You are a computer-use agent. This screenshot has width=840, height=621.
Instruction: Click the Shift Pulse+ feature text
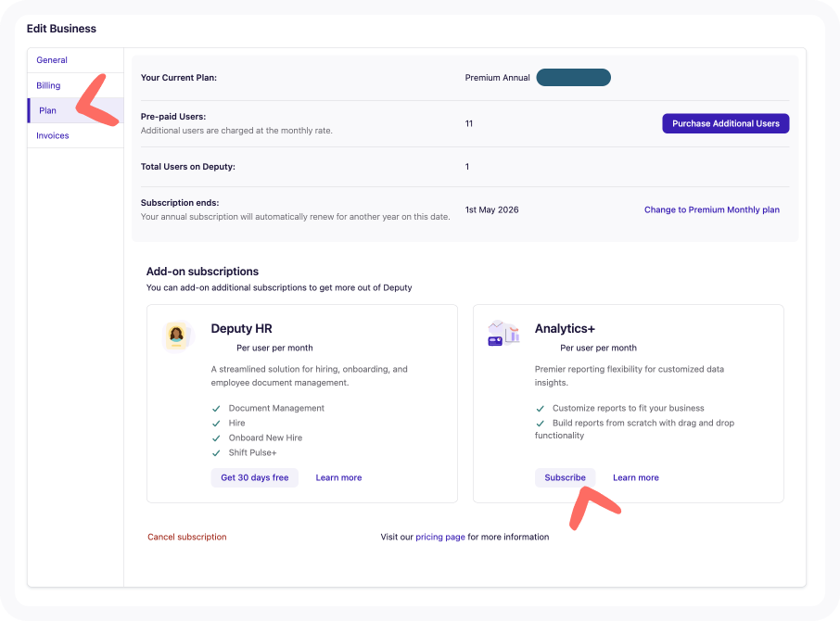coord(252,452)
